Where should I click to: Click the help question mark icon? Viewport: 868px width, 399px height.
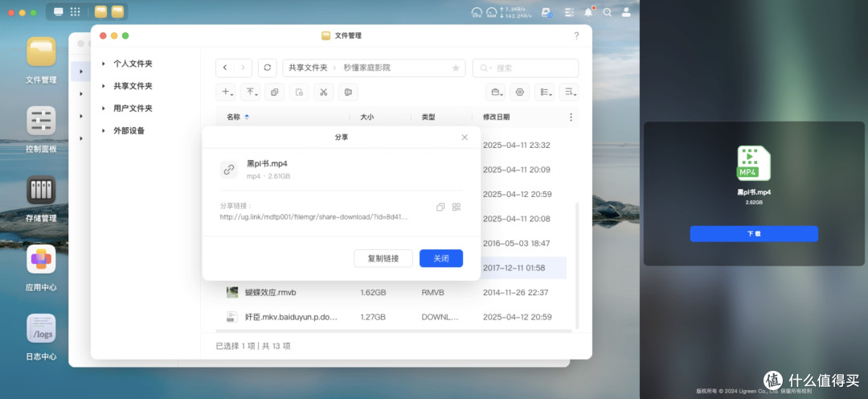[x=576, y=36]
